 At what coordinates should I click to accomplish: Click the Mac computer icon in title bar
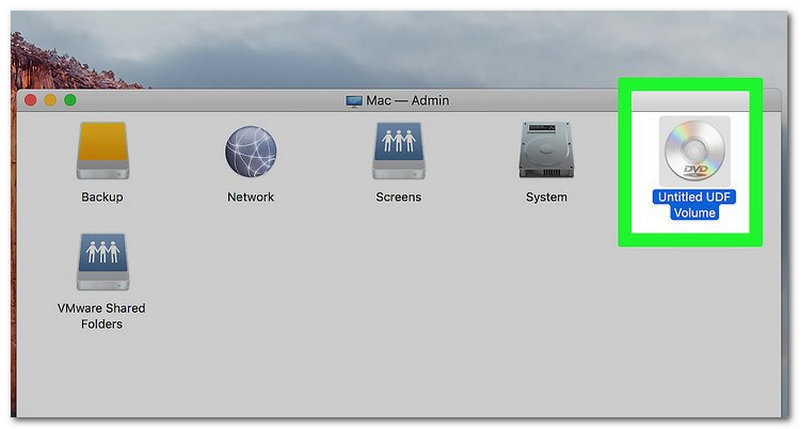click(354, 101)
